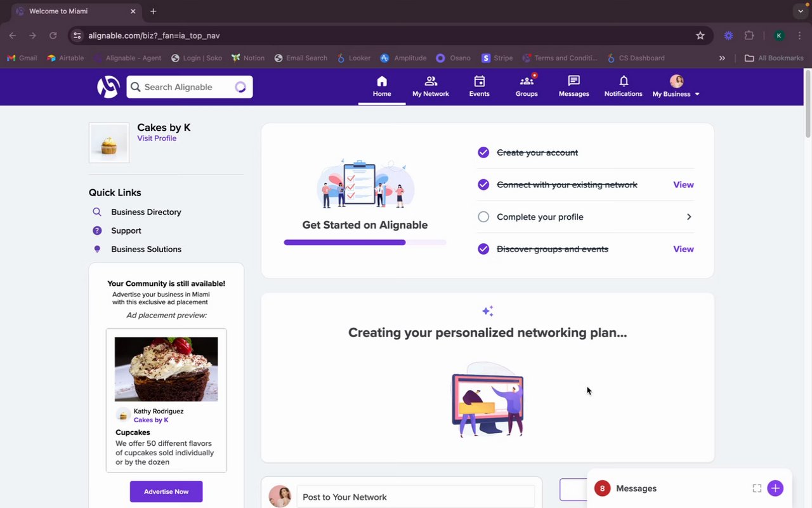Click the browser back arrow

pyautogui.click(x=13, y=36)
